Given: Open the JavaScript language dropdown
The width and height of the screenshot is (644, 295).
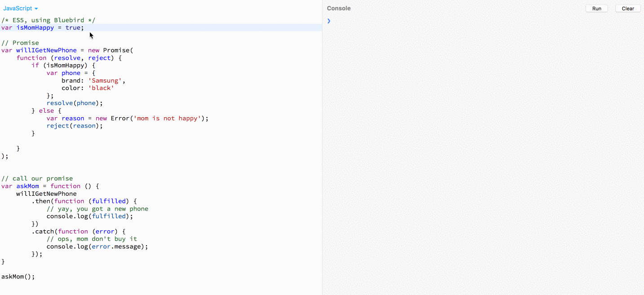Looking at the screenshot, I should [21, 9].
